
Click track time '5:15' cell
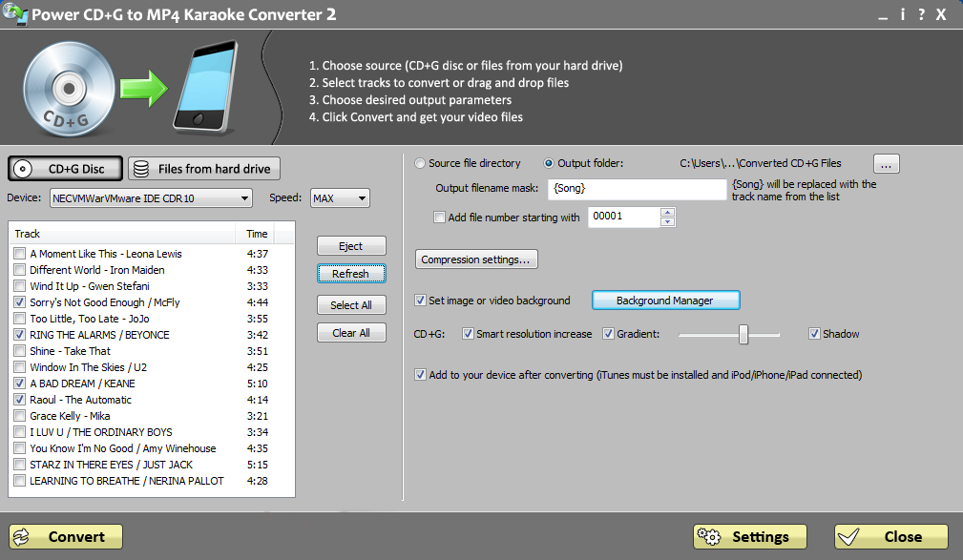[258, 465]
